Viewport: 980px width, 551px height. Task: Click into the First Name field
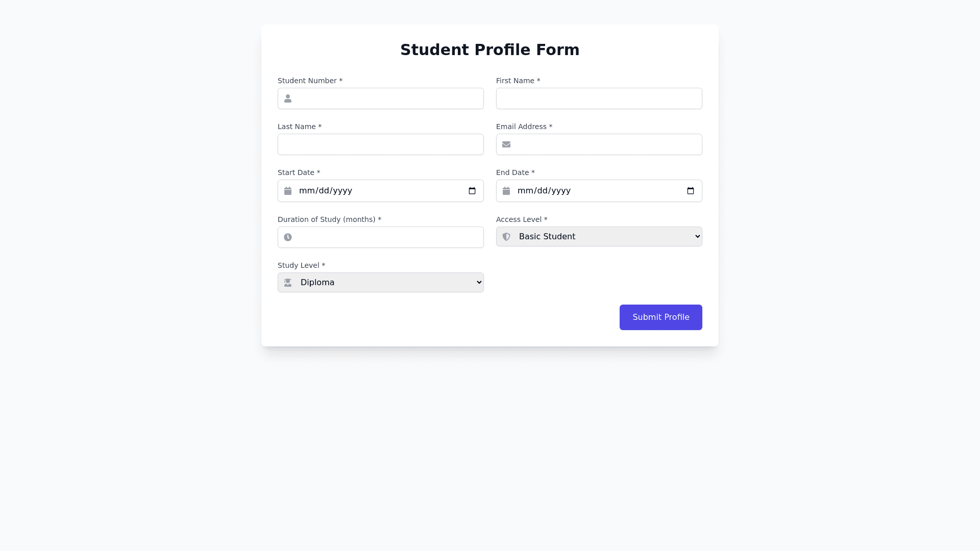(x=599, y=98)
